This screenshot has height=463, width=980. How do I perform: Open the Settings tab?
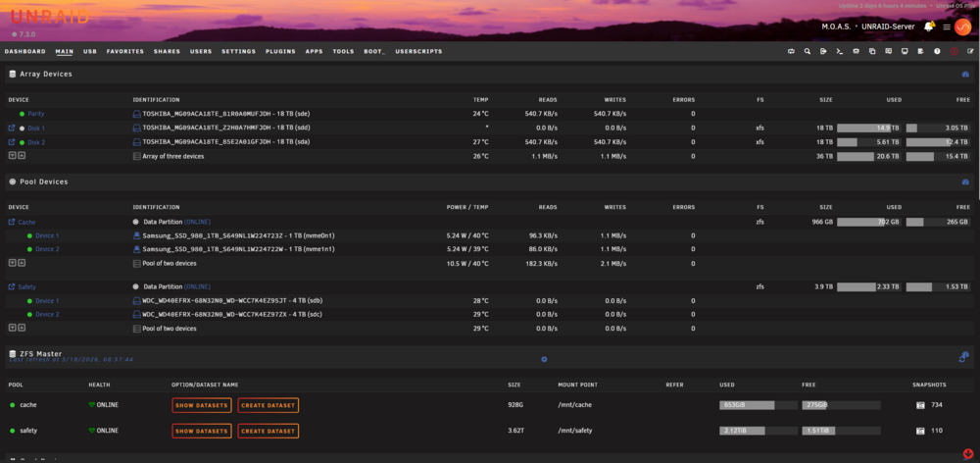(x=239, y=51)
